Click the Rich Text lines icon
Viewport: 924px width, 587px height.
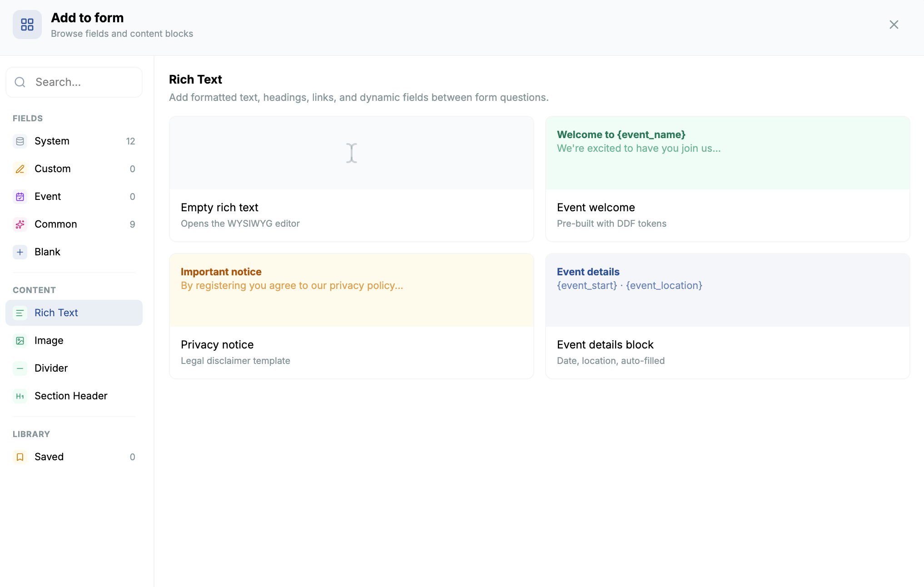pyautogui.click(x=20, y=313)
